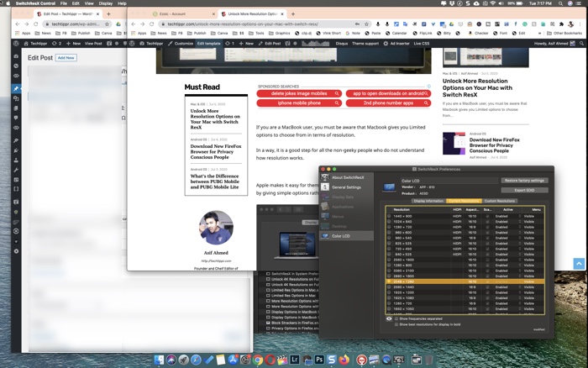The height and width of the screenshot is (368, 588).
Task: Enable Show frequencies separated checkbox
Action: [396, 319]
